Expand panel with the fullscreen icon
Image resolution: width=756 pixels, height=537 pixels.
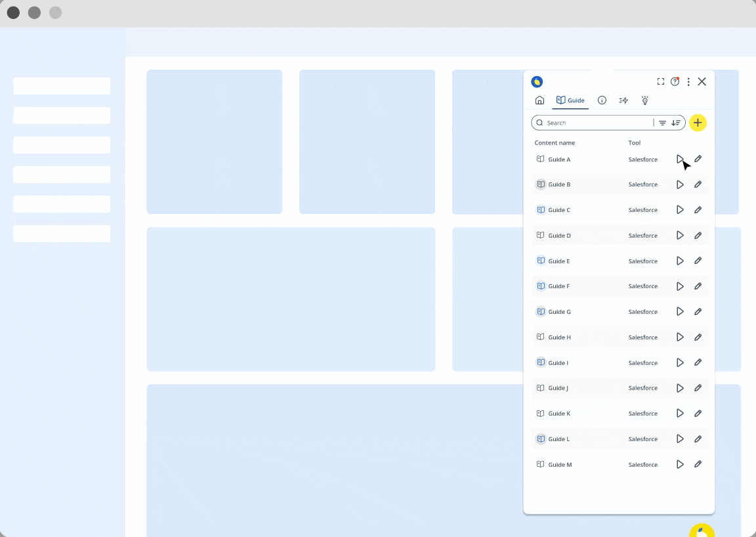coord(661,81)
